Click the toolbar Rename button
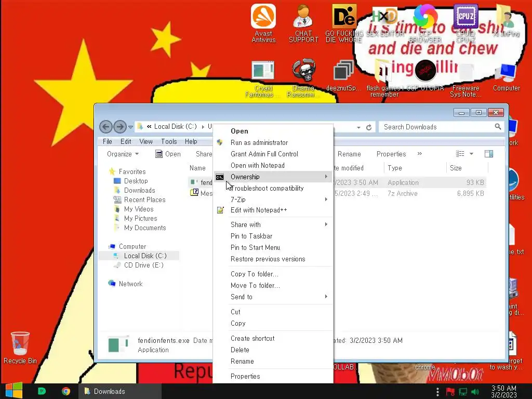This screenshot has width=532, height=399. [x=349, y=154]
